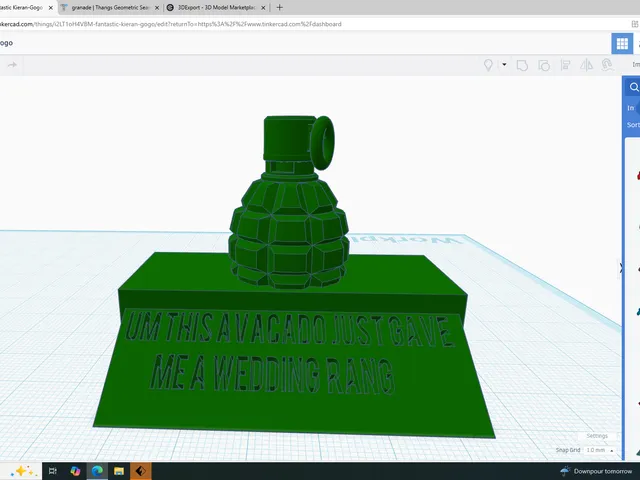
Task: Click the shapes panel search magnifier icon
Action: [633, 87]
